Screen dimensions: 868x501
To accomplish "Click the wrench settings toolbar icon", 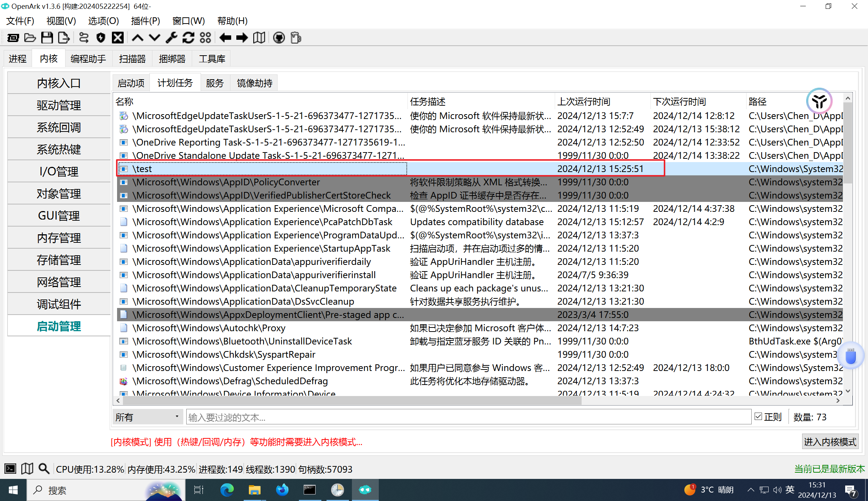I will (x=171, y=38).
